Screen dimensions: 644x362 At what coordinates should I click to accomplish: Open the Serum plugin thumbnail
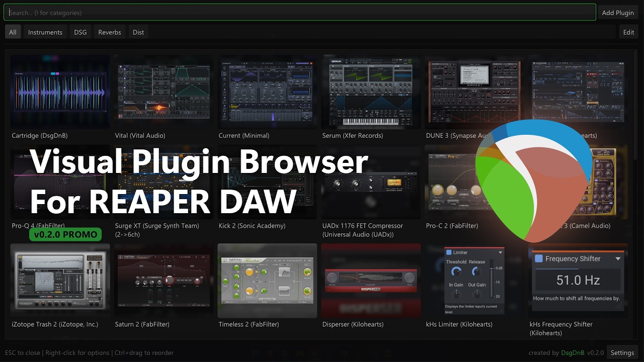click(371, 92)
